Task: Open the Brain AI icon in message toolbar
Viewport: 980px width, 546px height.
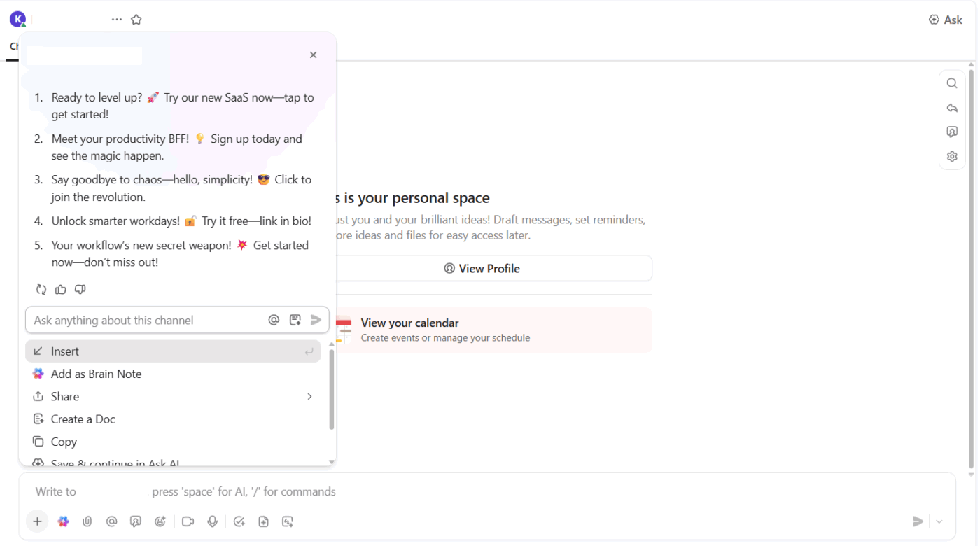Action: click(x=64, y=521)
